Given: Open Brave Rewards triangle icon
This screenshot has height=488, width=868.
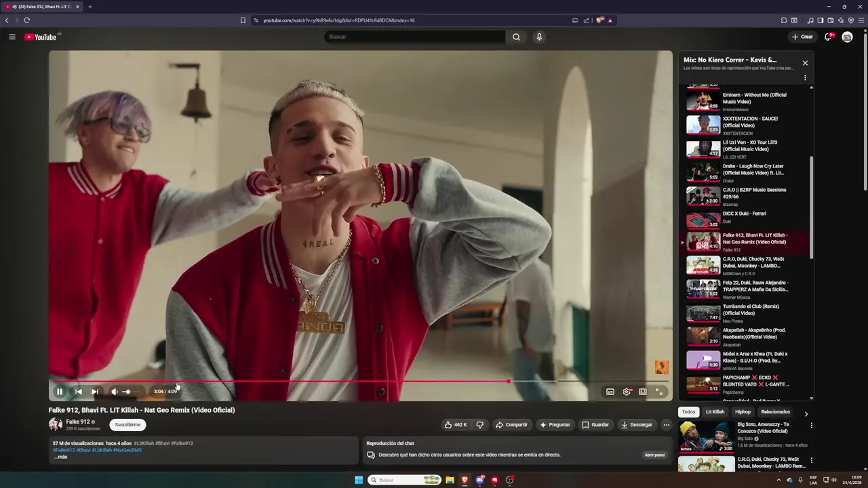Looking at the screenshot, I should (x=610, y=20).
